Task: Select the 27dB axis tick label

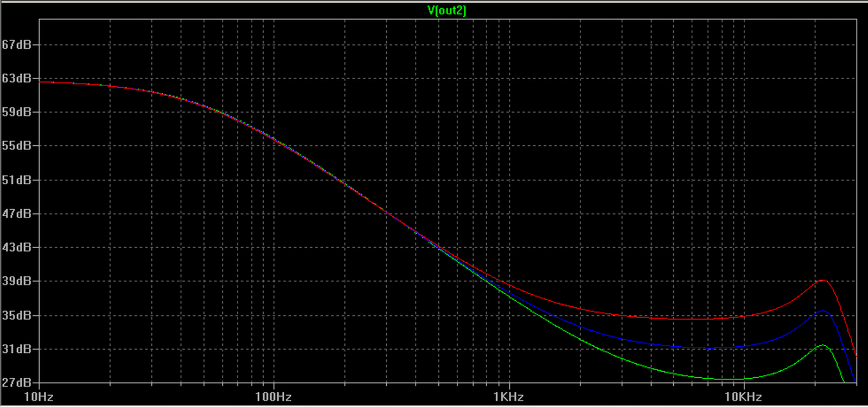Action: pyautogui.click(x=16, y=383)
